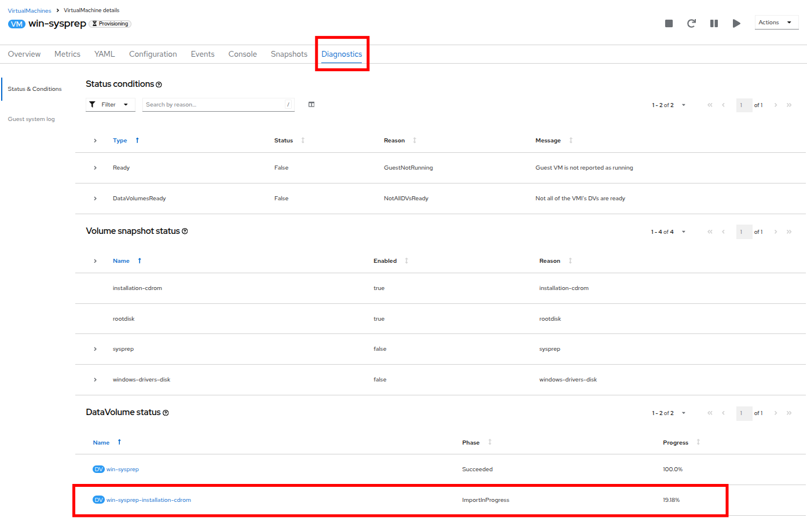This screenshot has height=532, width=807.
Task: Click the Pause VM icon
Action: click(714, 23)
